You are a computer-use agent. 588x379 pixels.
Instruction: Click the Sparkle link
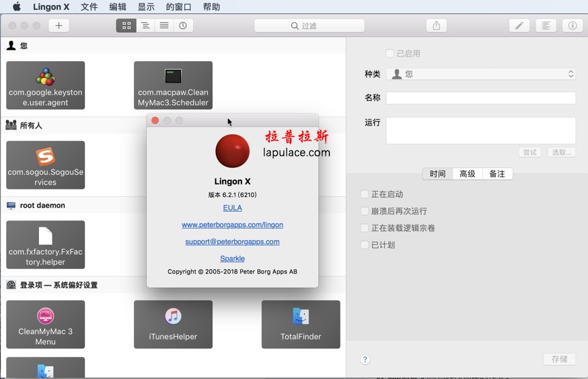click(x=232, y=258)
